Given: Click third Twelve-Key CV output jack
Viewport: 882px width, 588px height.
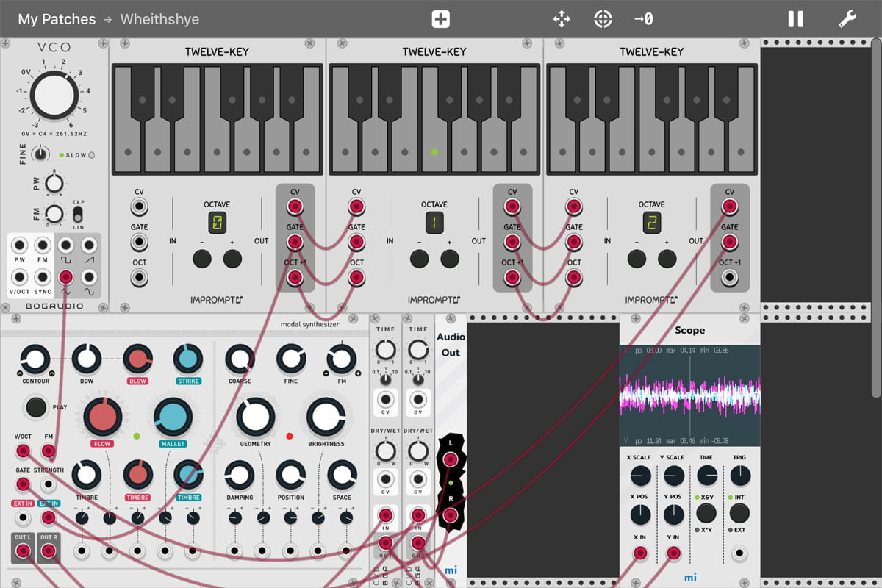Looking at the screenshot, I should click(729, 207).
